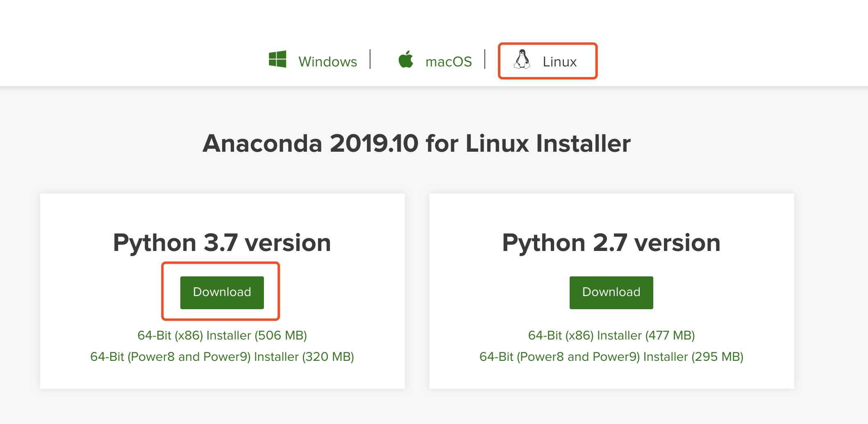The image size is (868, 424).
Task: Click the Python 3.7 version heading
Action: (x=222, y=243)
